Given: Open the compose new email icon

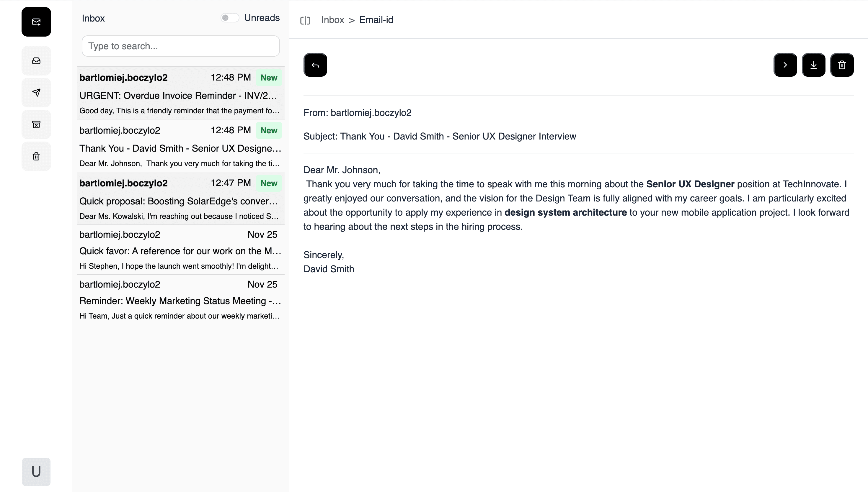Looking at the screenshot, I should tap(36, 22).
